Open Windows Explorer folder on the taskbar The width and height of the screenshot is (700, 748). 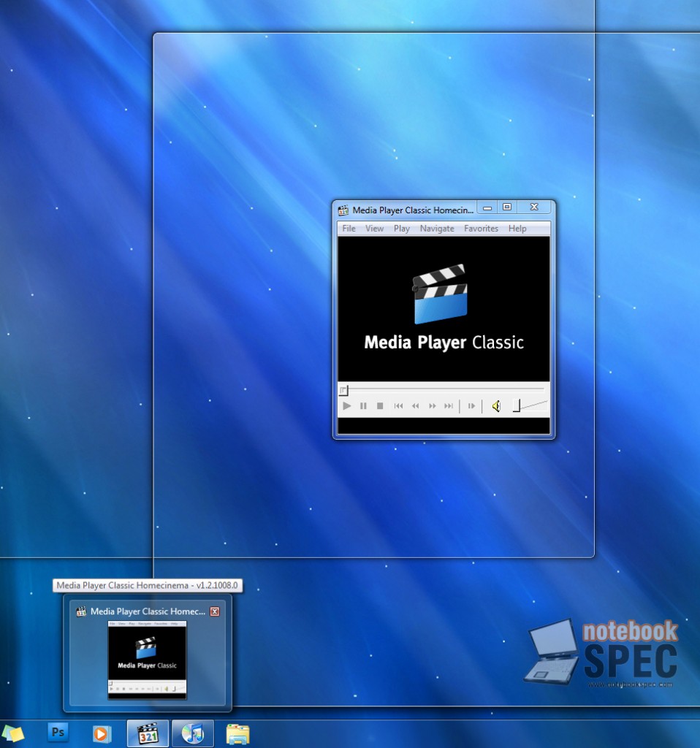point(237,733)
